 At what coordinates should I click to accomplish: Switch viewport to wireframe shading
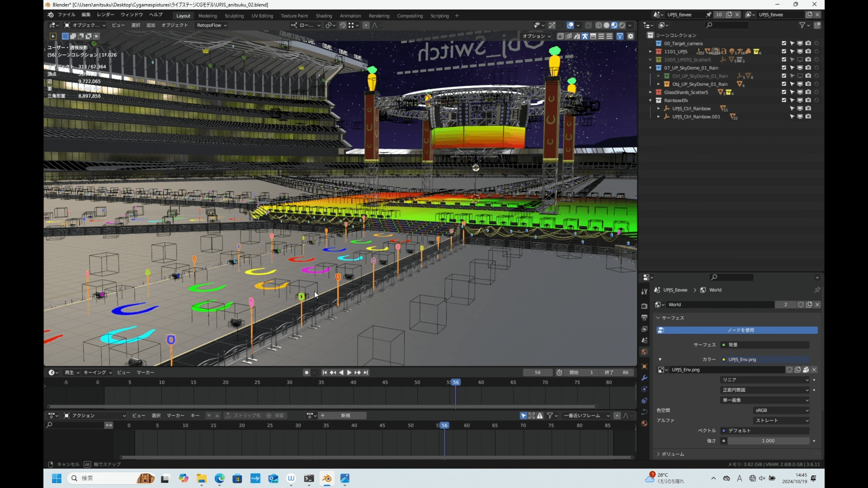coord(599,25)
